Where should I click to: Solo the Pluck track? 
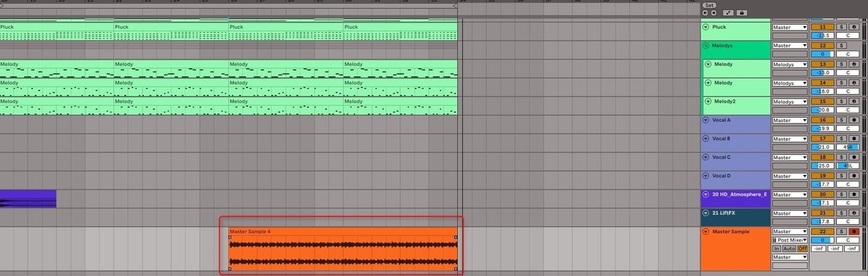pos(841,27)
